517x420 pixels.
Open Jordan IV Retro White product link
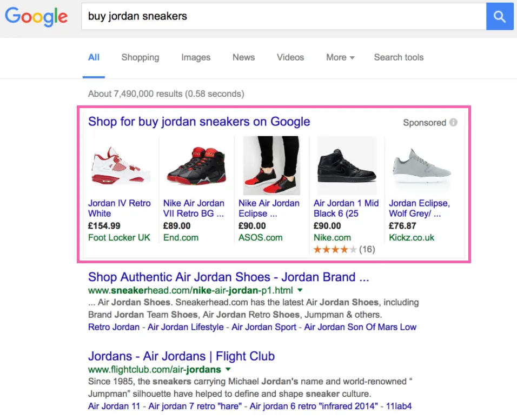pos(120,208)
